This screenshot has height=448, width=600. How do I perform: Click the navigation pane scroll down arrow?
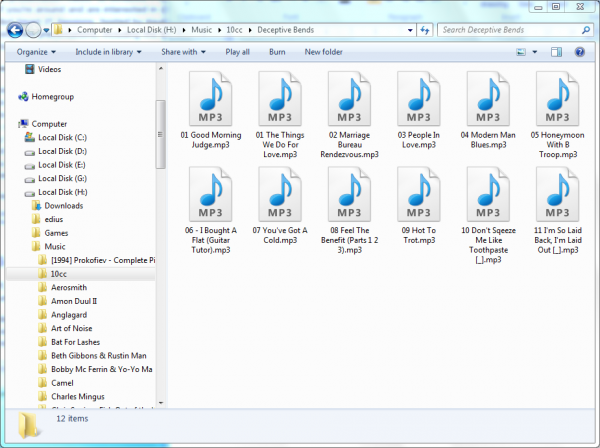(161, 403)
